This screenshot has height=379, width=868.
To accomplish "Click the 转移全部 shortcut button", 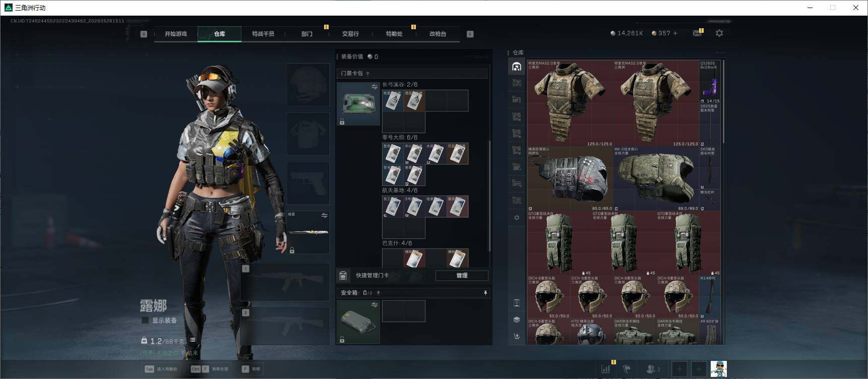I will [x=210, y=369].
